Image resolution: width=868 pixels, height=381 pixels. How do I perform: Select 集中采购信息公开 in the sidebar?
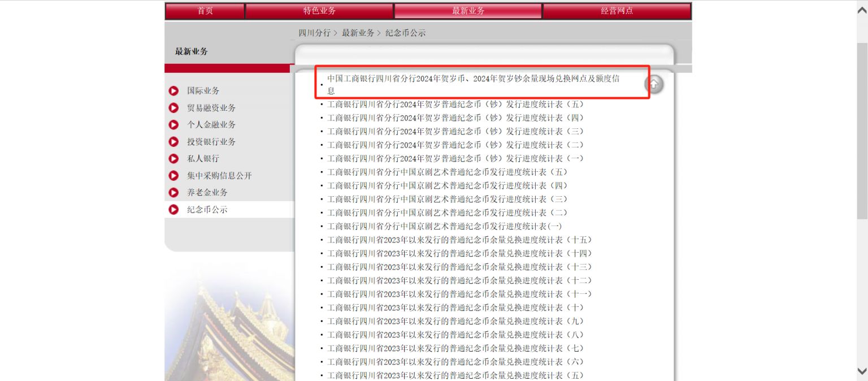pyautogui.click(x=219, y=175)
